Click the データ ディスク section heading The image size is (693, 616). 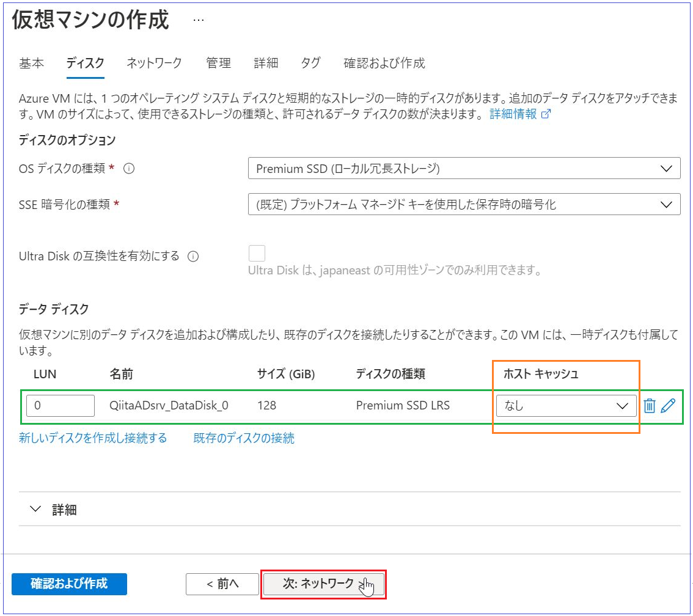click(54, 309)
